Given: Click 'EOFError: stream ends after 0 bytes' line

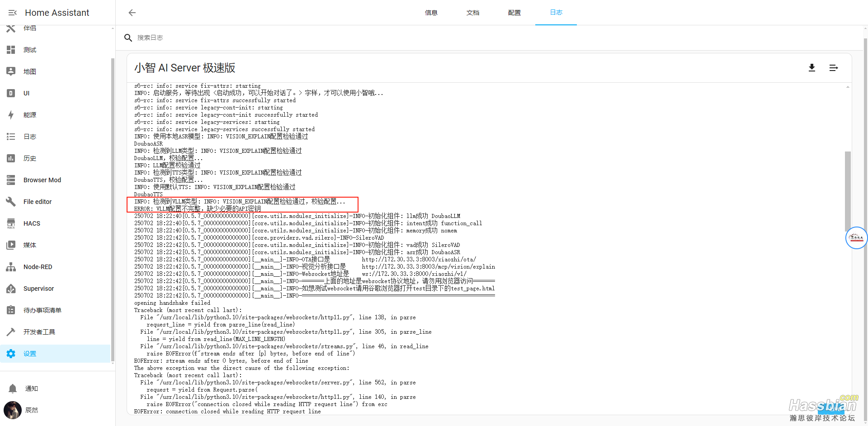Looking at the screenshot, I should [x=221, y=361].
